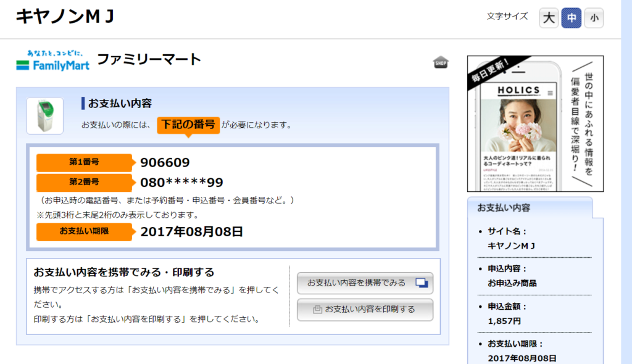Click sidebar label サイト名：
Viewport: 632px width, 364px height.
(x=507, y=231)
